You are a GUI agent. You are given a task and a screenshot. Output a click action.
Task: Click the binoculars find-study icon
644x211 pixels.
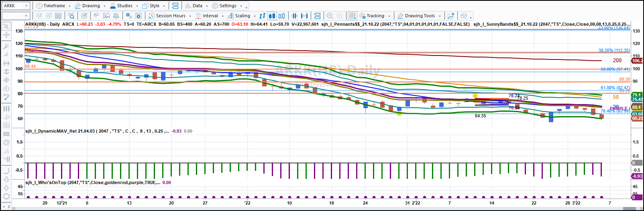[116, 16]
